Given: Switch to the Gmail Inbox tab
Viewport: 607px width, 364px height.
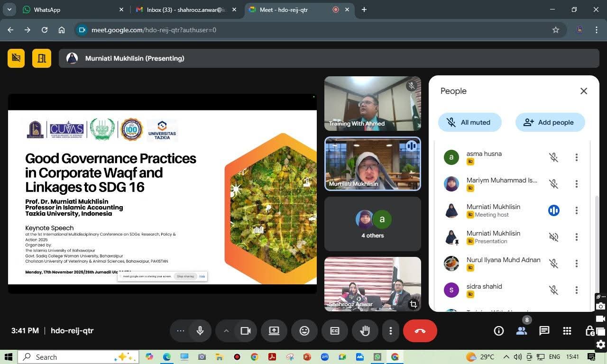Looking at the screenshot, I should click(185, 9).
